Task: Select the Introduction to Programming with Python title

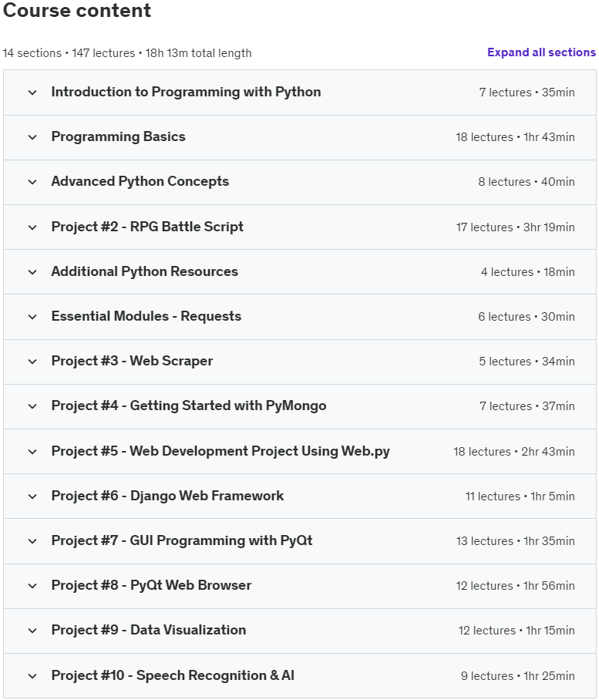Action: tap(186, 92)
